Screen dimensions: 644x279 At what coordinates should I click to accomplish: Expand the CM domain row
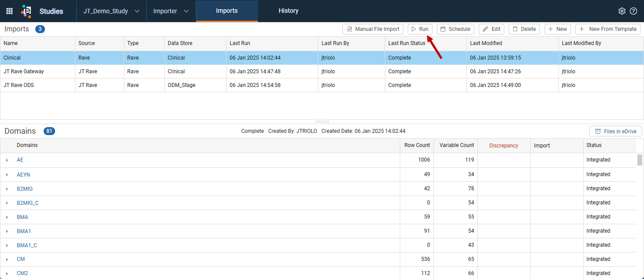tap(7, 260)
